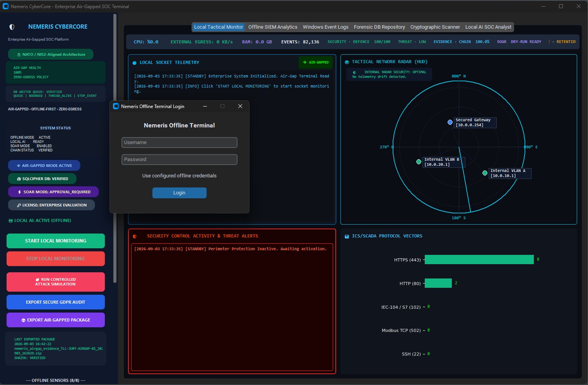Click the left sidebar vertical scrollbar
This screenshot has width=588, height=385.
[115, 148]
